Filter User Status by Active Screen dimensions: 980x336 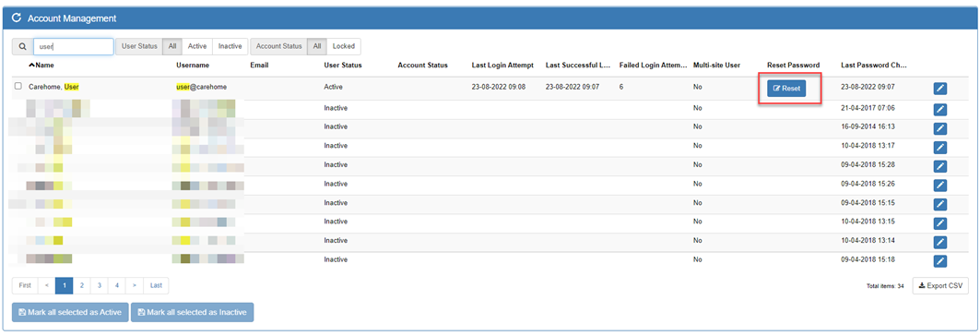(197, 46)
